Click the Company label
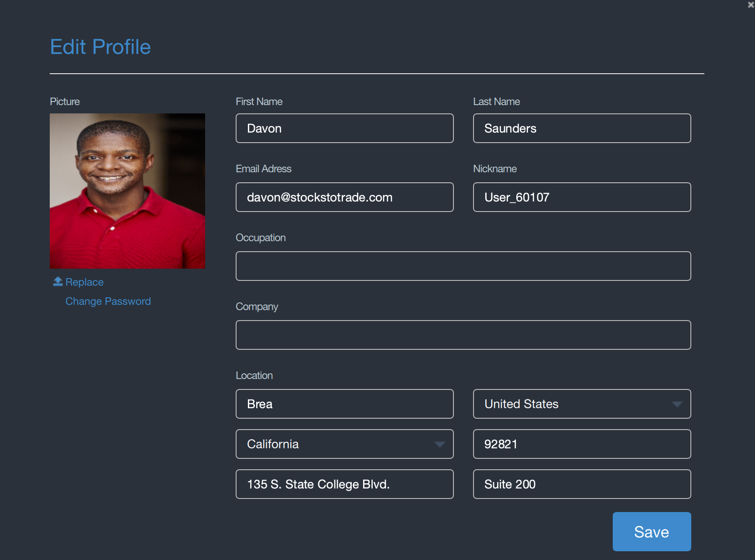 [x=257, y=307]
